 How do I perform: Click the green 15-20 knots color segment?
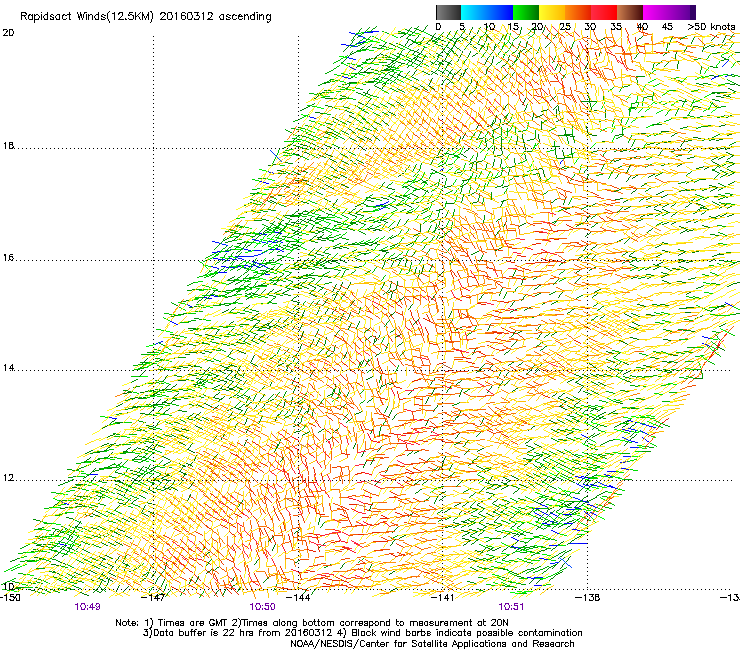click(x=526, y=12)
